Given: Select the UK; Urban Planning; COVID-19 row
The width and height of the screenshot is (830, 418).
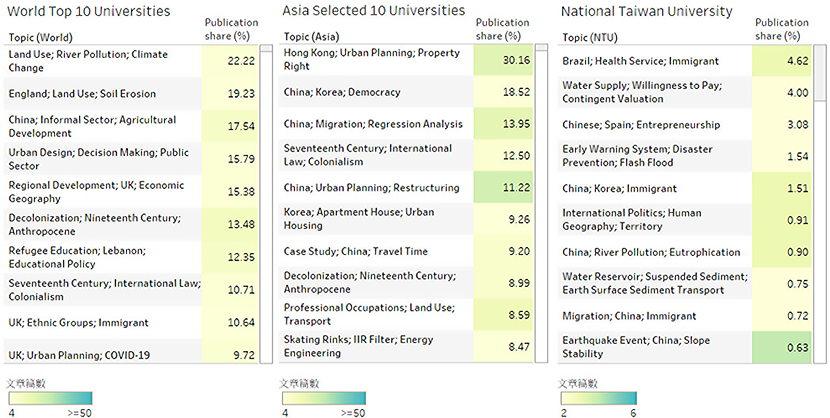Looking at the screenshot, I should [x=131, y=351].
